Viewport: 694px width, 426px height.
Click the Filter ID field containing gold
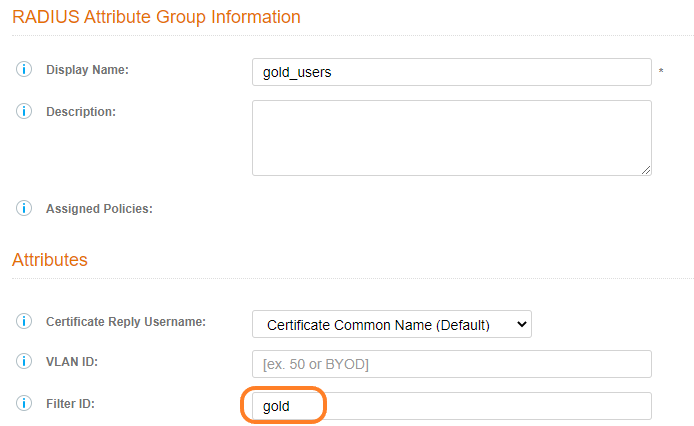[x=451, y=406]
